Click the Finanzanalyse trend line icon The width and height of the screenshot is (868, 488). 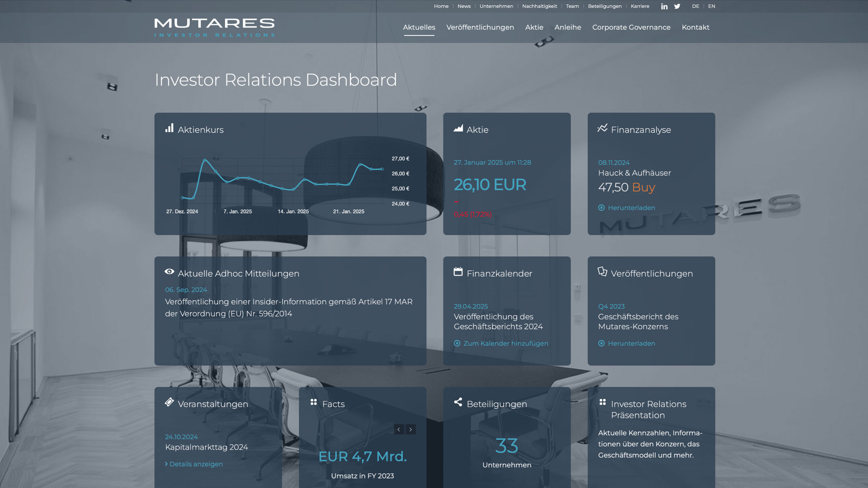click(x=602, y=128)
